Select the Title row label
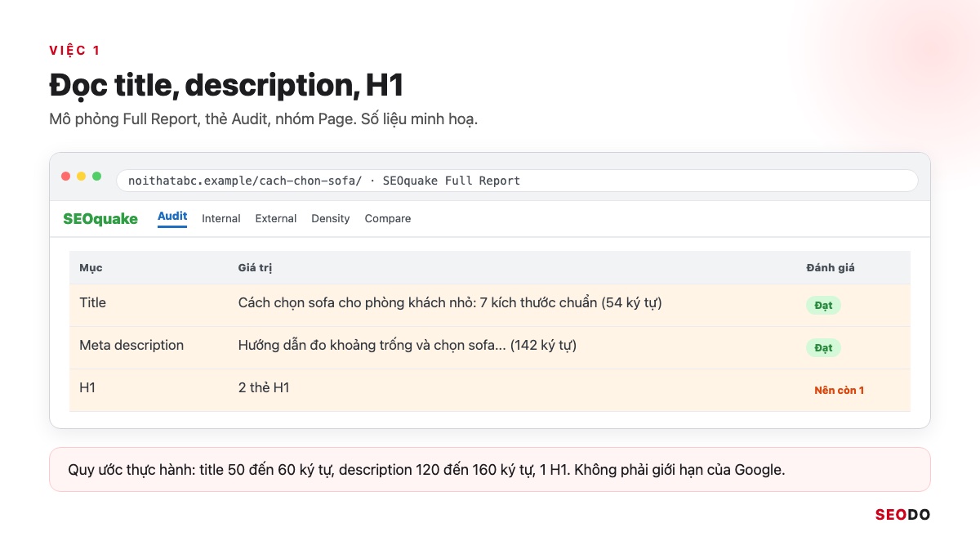 pos(93,302)
